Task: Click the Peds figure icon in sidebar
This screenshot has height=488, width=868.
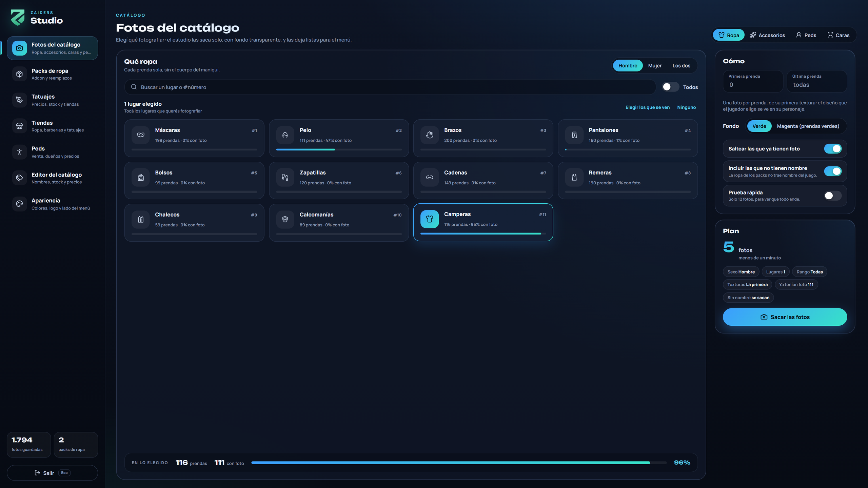Action: pos(20,152)
